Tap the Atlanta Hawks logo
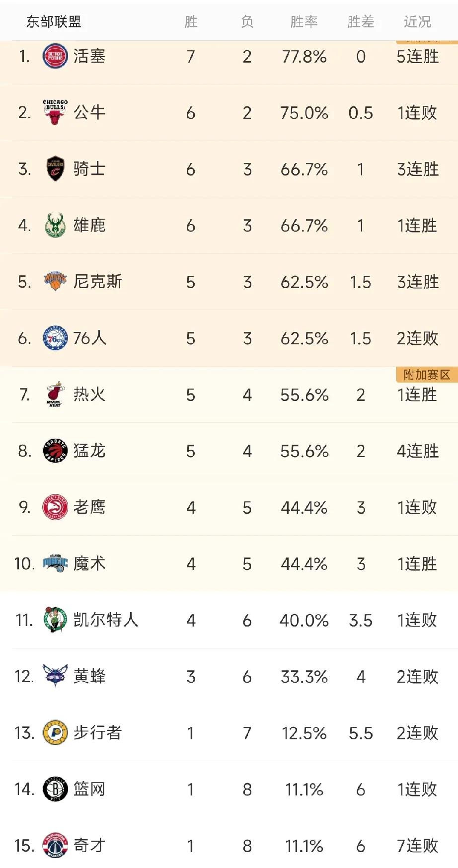Viewport: 458px width, 868px height. click(55, 507)
